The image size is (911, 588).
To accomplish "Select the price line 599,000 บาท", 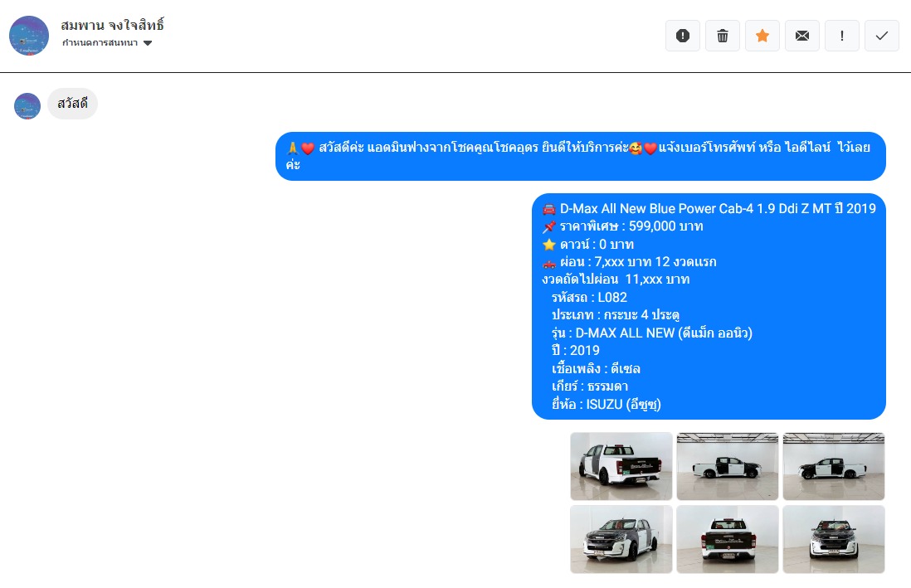I will (623, 226).
